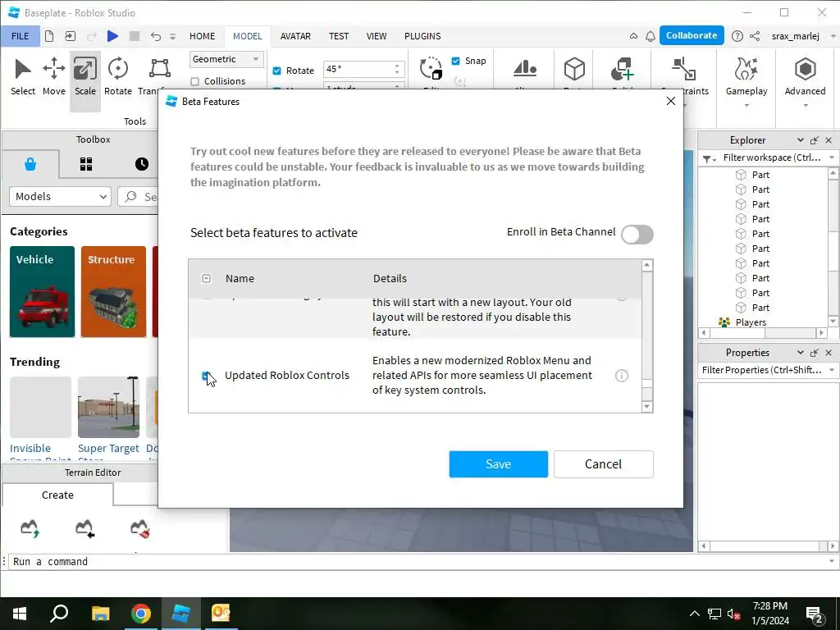840x630 pixels.
Task: Toggle the Rotate snapping checkbox
Action: tap(277, 71)
